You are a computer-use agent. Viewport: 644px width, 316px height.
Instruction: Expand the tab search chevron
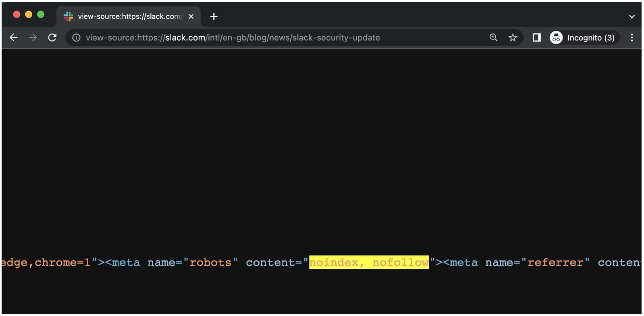pyautogui.click(x=632, y=17)
